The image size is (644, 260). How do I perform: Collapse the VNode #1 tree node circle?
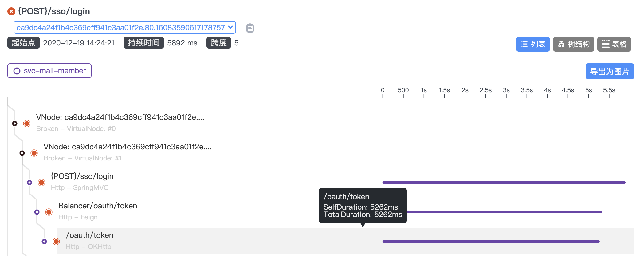pos(22,153)
